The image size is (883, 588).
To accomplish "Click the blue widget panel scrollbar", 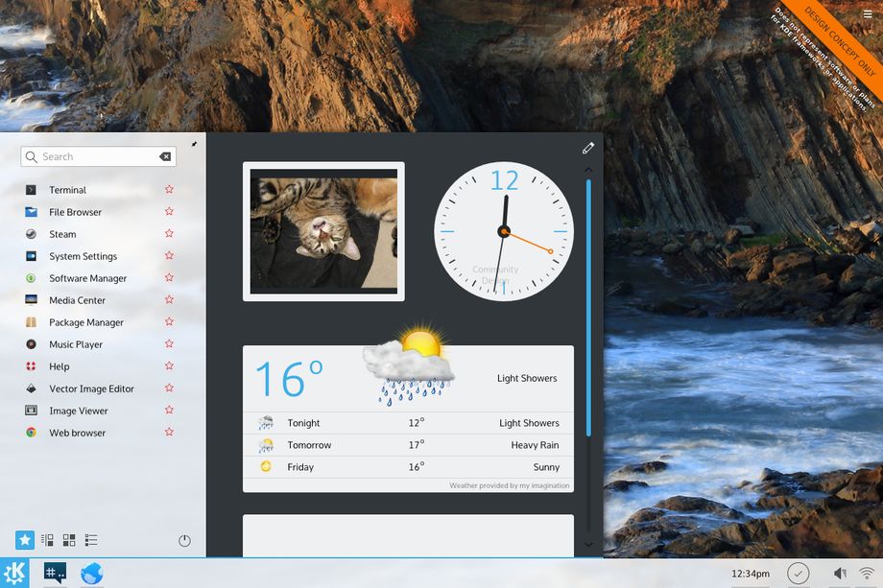I will click(x=588, y=308).
